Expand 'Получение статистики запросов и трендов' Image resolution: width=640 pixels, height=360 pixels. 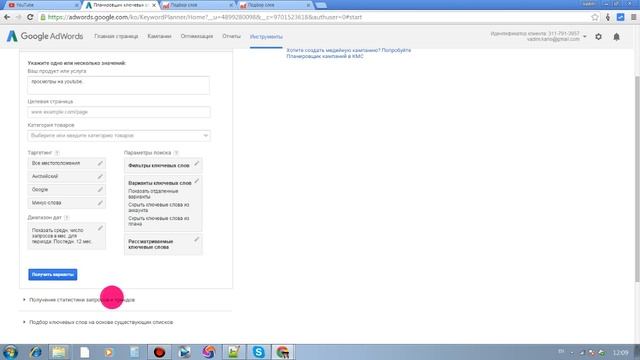point(82,300)
